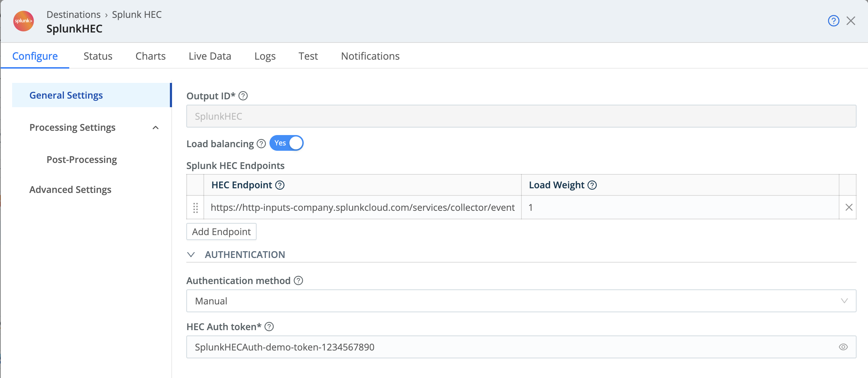
Task: Remove the endpoint row with the X icon
Action: pyautogui.click(x=850, y=207)
